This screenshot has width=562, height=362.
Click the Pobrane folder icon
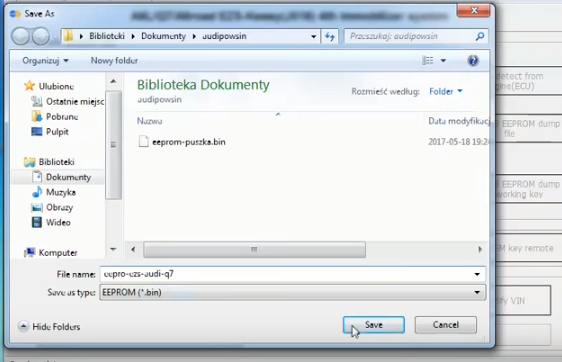point(37,116)
